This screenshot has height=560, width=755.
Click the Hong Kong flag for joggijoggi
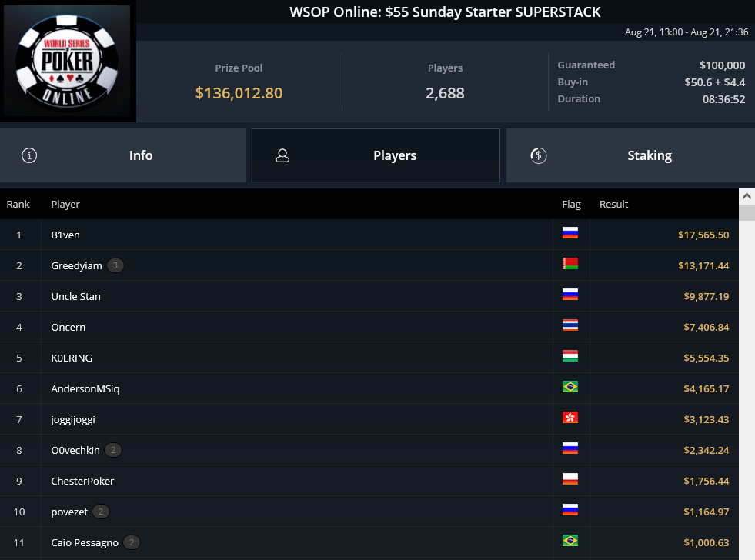(x=570, y=418)
